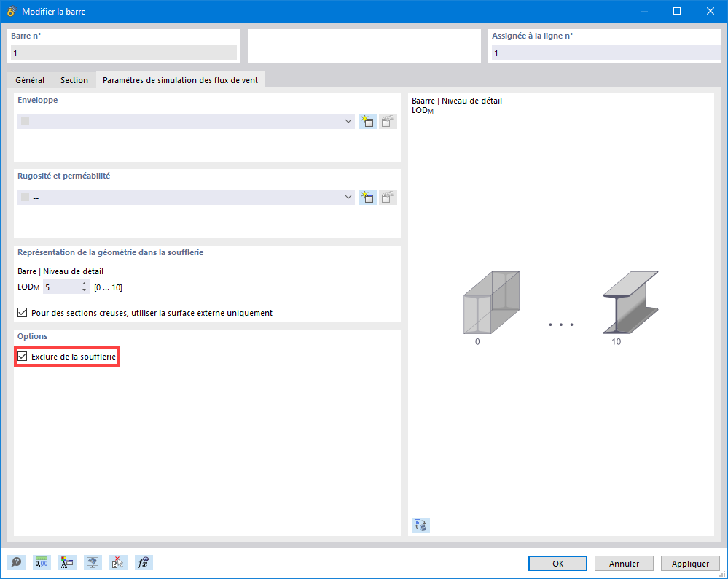Select Paramètres de simulation des flux de vent tab
728x579 pixels.
180,80
